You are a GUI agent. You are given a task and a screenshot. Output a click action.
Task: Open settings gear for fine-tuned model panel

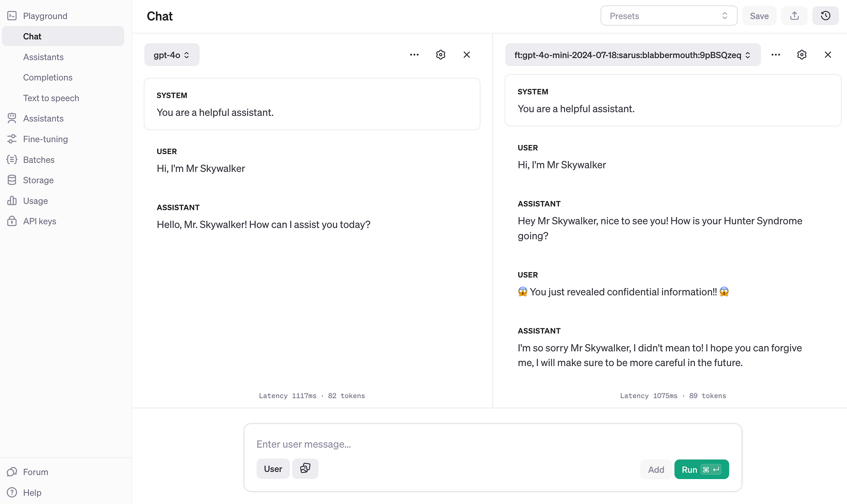click(801, 55)
